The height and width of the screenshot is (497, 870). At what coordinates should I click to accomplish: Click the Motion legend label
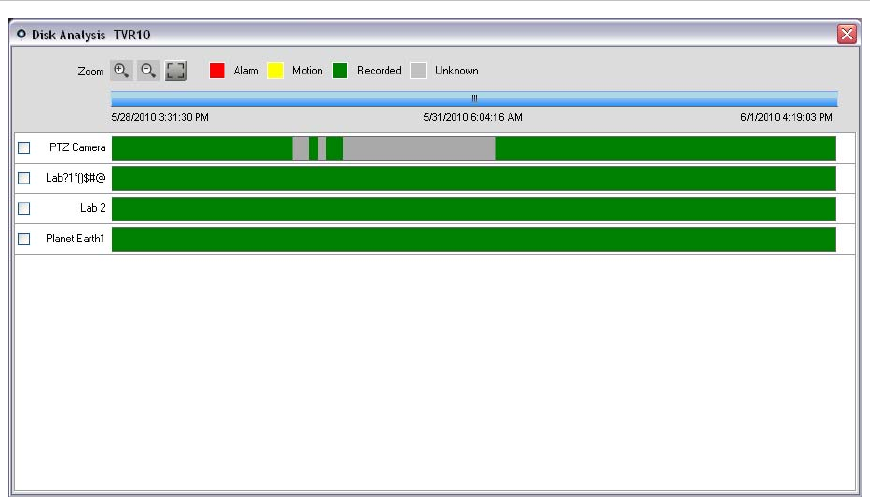coord(307,70)
